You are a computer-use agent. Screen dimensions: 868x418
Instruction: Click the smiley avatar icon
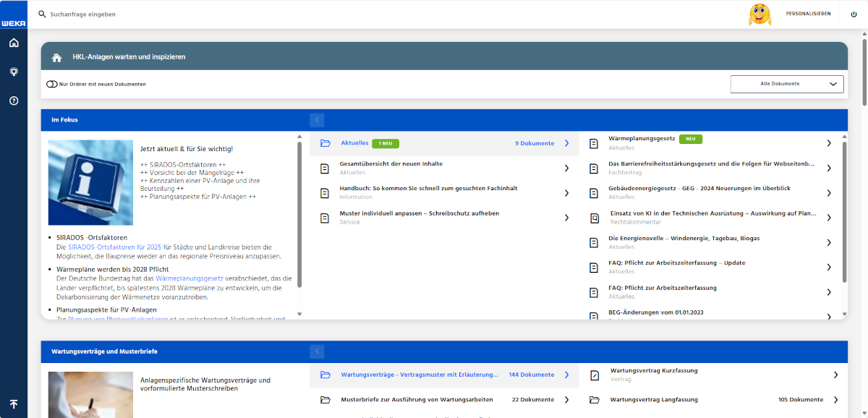tap(759, 14)
